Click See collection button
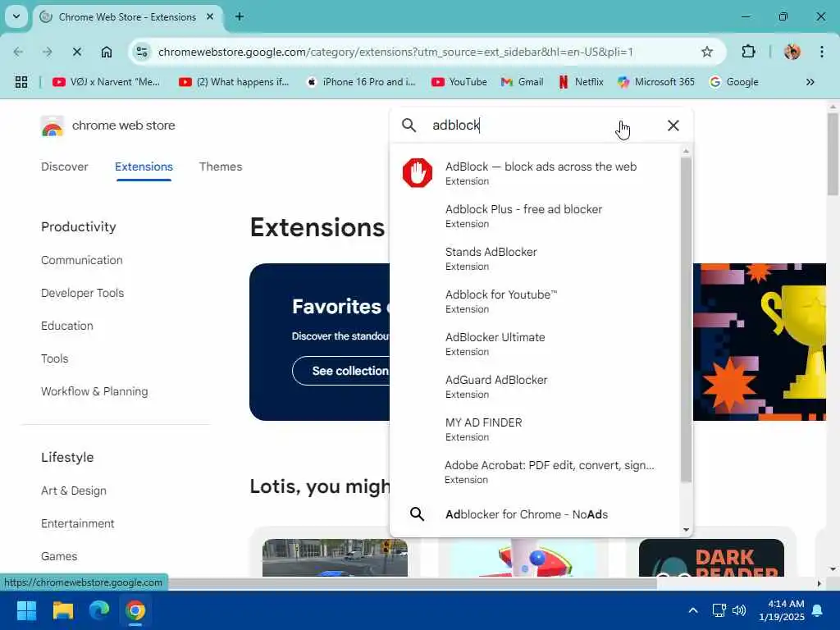 [349, 371]
